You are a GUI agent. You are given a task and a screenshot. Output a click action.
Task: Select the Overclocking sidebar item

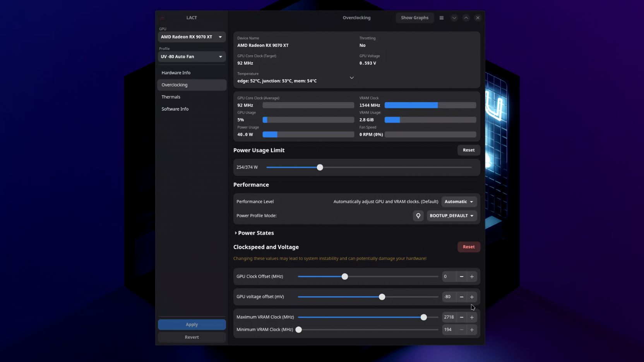pyautogui.click(x=192, y=85)
